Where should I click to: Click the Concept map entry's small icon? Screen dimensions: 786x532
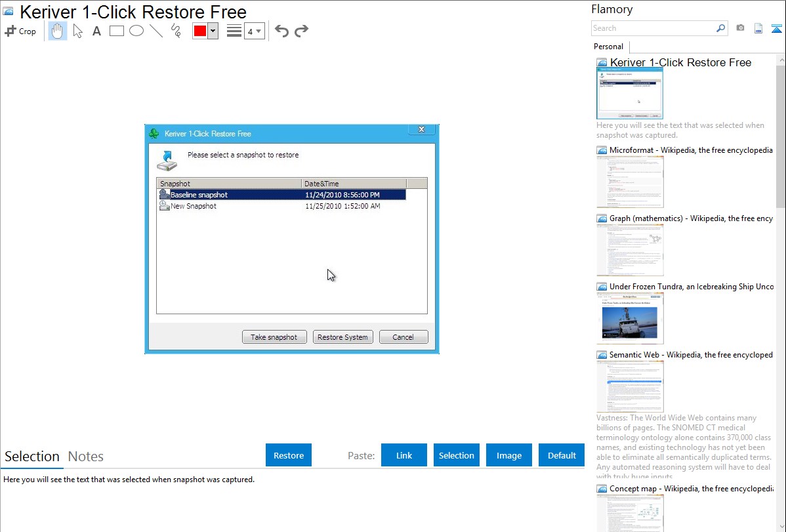(602, 489)
